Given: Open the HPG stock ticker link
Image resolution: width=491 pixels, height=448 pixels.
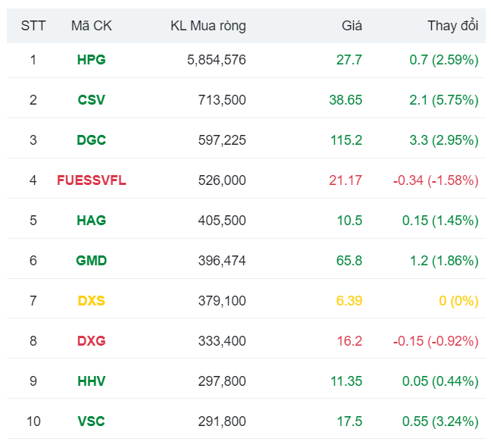Looking at the screenshot, I should pos(91,60).
